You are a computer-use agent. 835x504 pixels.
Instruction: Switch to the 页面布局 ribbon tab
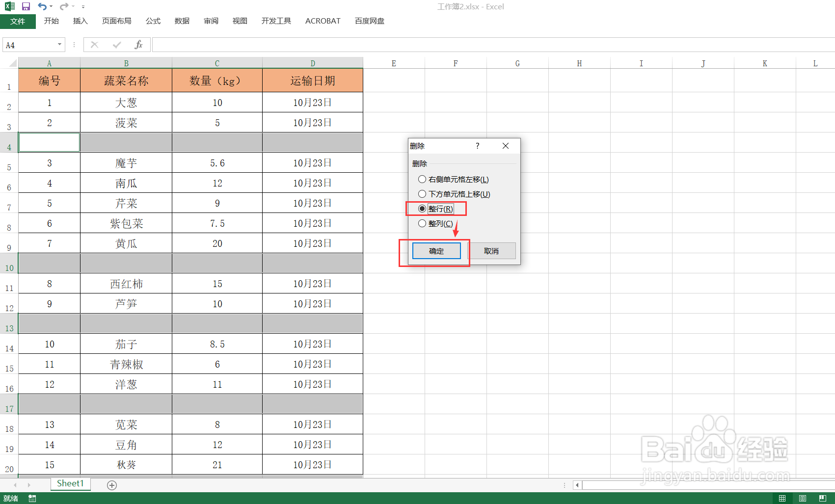[x=117, y=21]
